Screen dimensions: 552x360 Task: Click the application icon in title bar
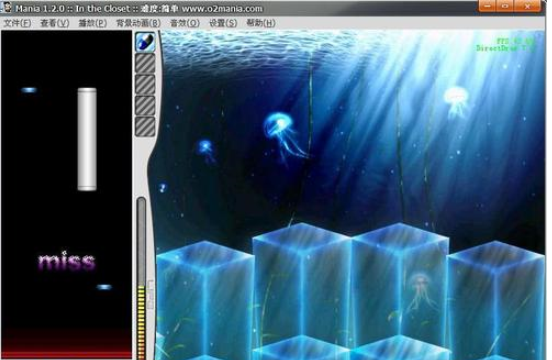(x=7, y=7)
